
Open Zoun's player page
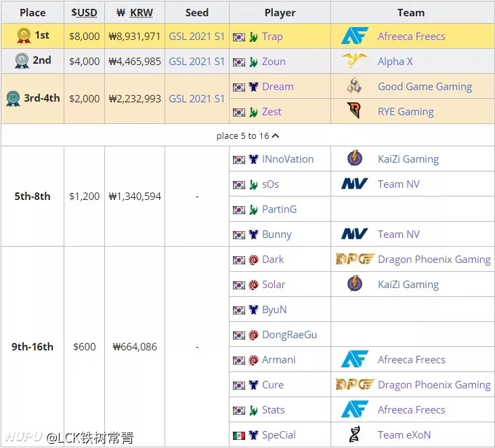click(x=274, y=61)
